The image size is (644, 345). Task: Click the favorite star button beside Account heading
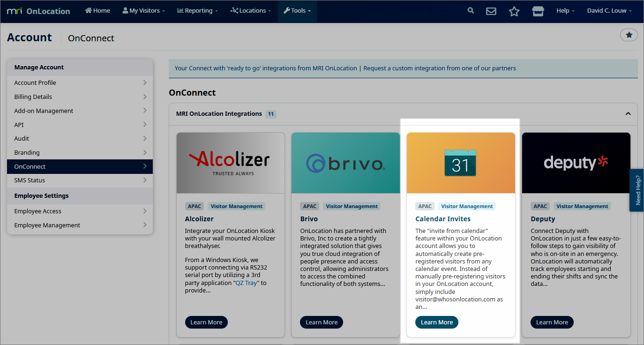[x=629, y=35]
